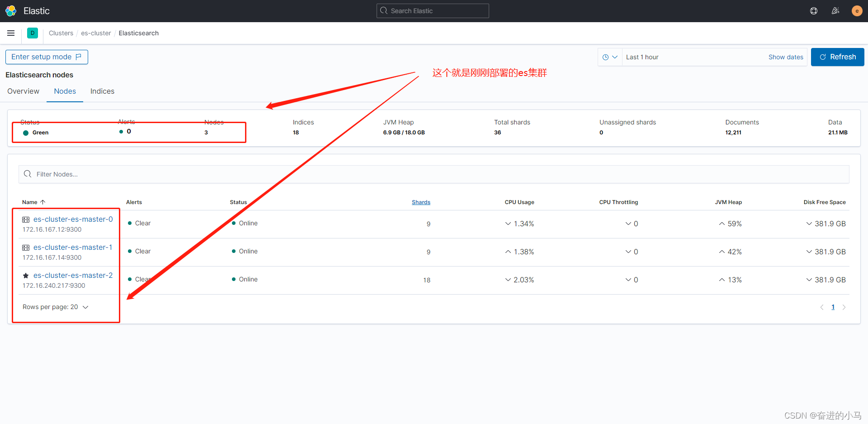Sort by Alerts column header
The width and height of the screenshot is (868, 424).
(x=134, y=202)
